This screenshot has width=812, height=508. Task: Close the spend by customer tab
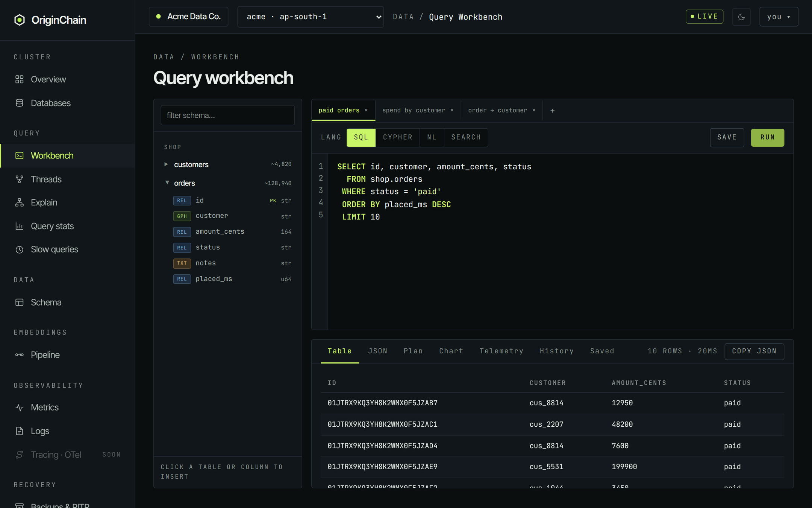click(452, 110)
